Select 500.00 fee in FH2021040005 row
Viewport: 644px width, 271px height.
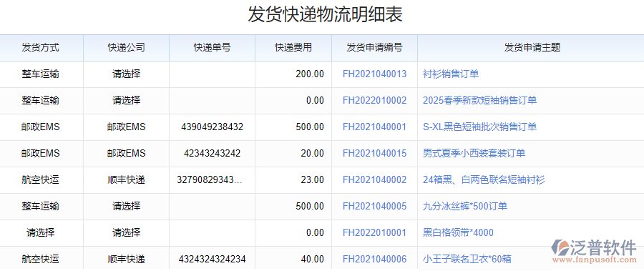(x=310, y=206)
